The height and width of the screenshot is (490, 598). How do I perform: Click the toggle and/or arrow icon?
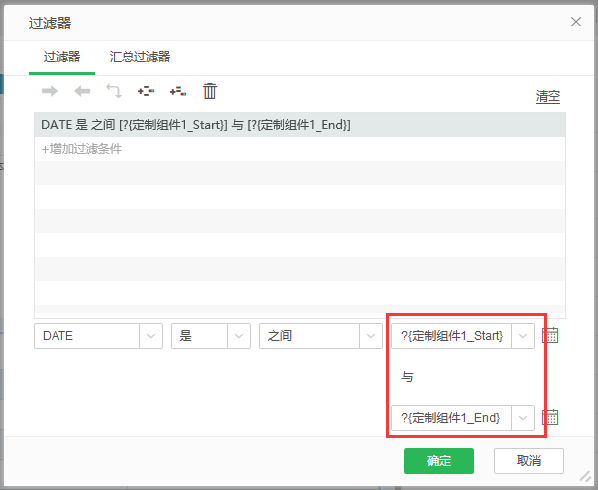coord(114,91)
